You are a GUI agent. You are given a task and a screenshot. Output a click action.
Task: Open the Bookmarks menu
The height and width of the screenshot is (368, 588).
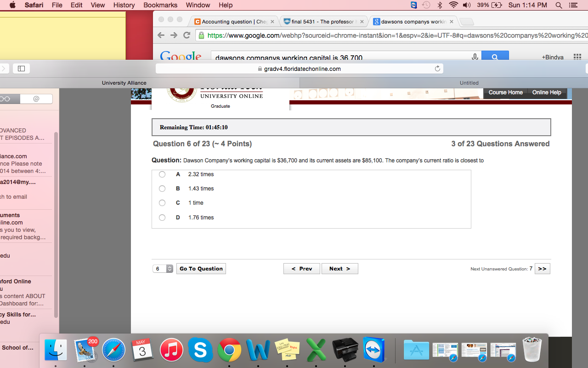click(x=160, y=5)
